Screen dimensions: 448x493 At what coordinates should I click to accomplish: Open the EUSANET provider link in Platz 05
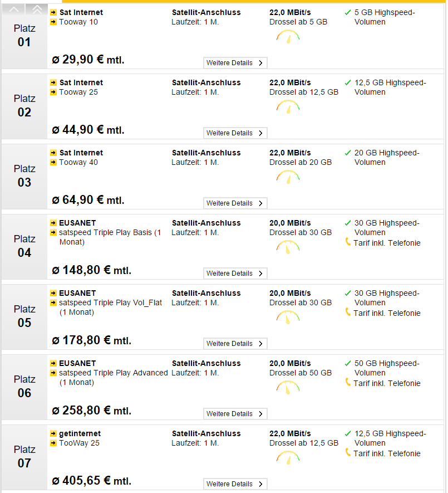tap(77, 293)
